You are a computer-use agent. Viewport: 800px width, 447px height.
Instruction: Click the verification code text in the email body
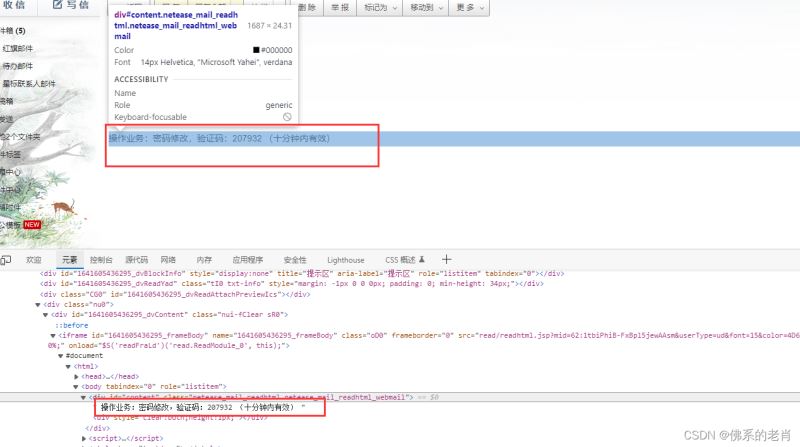pos(219,138)
